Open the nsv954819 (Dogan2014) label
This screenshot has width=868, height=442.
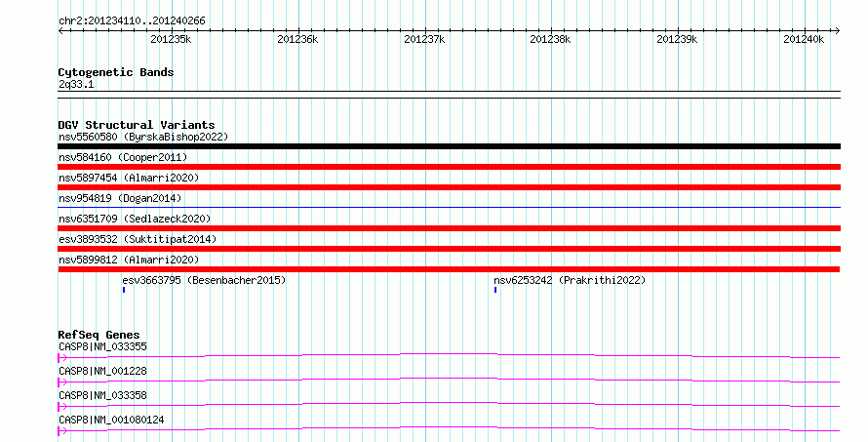(120, 198)
